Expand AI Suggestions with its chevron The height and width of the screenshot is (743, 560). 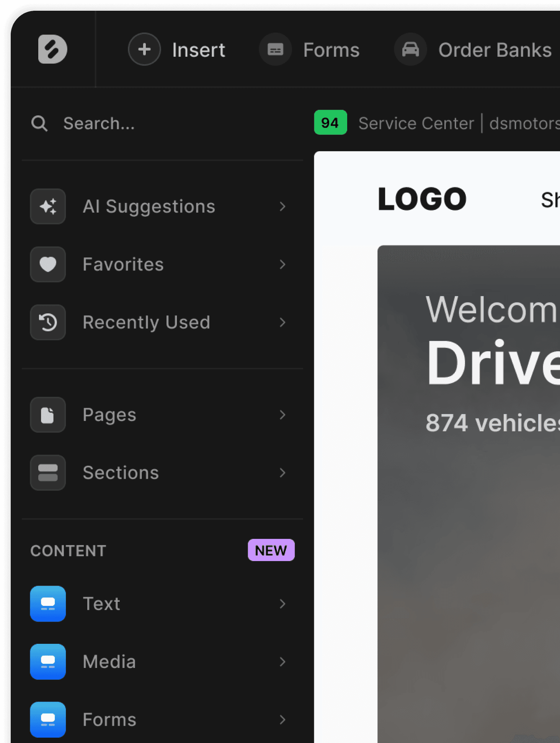[282, 206]
